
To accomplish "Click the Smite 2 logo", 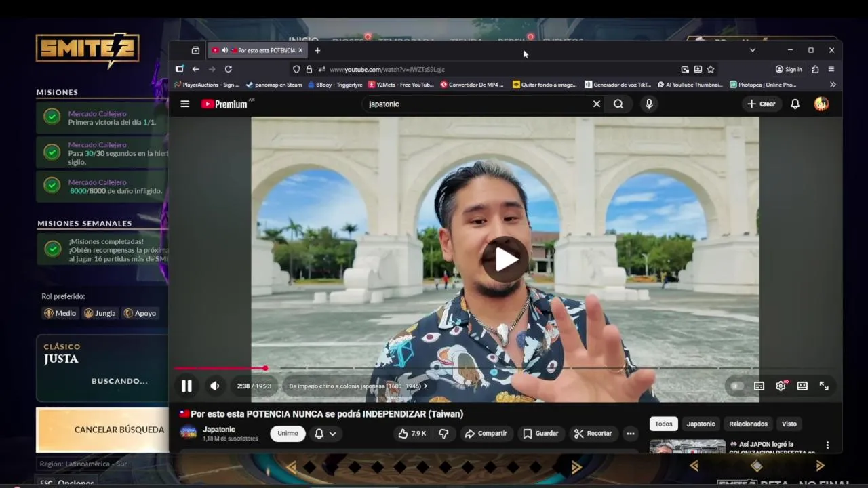I will pyautogui.click(x=87, y=49).
